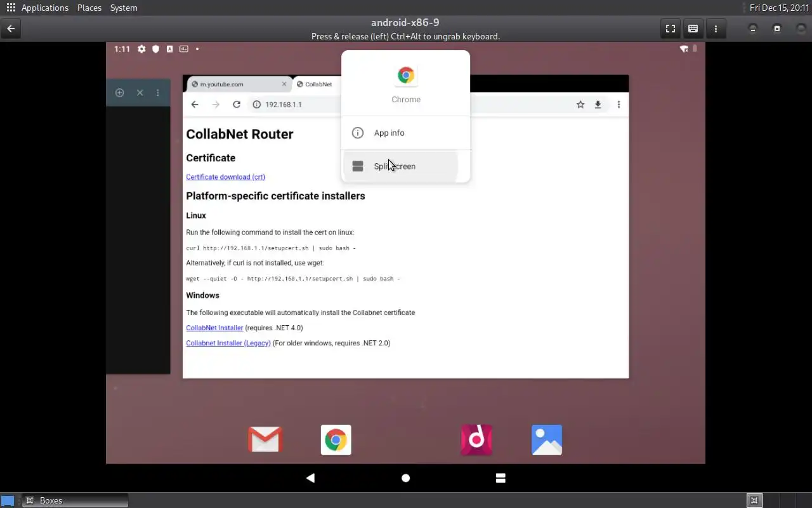Viewport: 812px width, 508px height.
Task: Click Chrome's forward arrow
Action: pyautogui.click(x=216, y=105)
